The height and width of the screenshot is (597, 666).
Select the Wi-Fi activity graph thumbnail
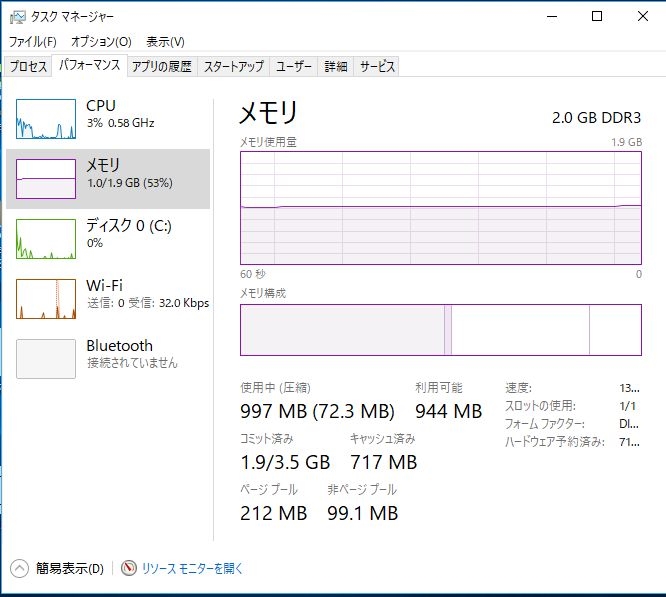point(46,299)
